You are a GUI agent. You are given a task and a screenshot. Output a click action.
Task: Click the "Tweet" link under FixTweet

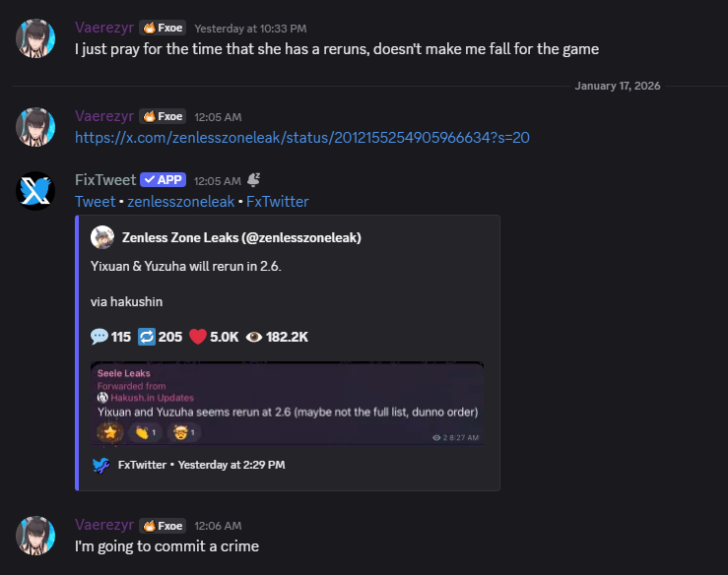pyautogui.click(x=95, y=202)
